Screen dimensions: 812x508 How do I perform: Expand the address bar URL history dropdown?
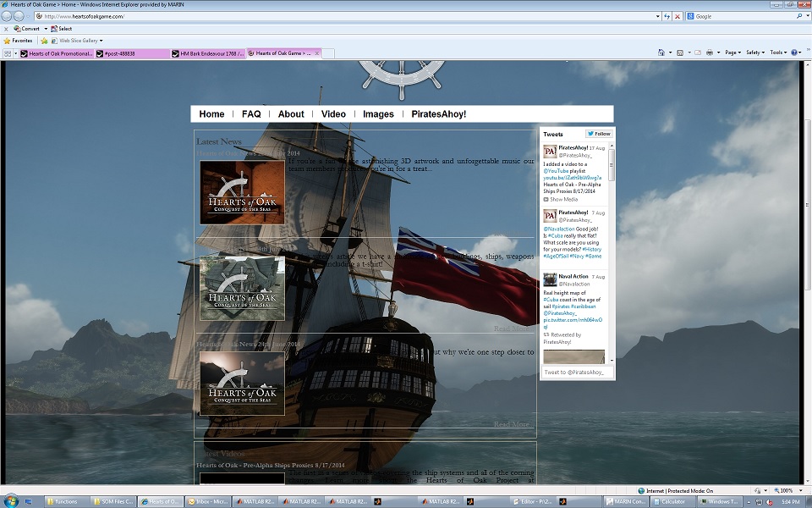click(x=658, y=16)
